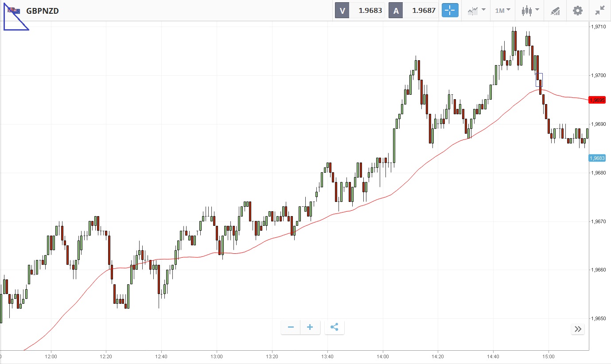
Task: Zoom in the chart with plus button
Action: point(310,327)
